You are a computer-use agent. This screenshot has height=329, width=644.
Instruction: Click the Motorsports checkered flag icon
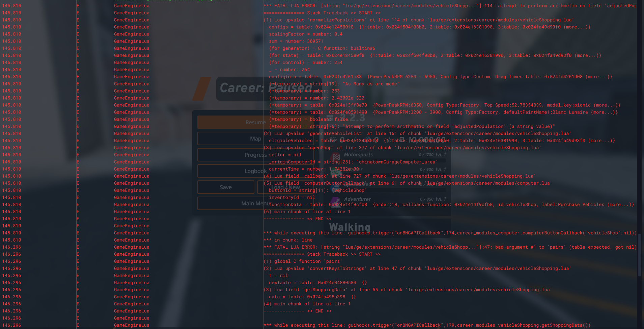[336, 157]
